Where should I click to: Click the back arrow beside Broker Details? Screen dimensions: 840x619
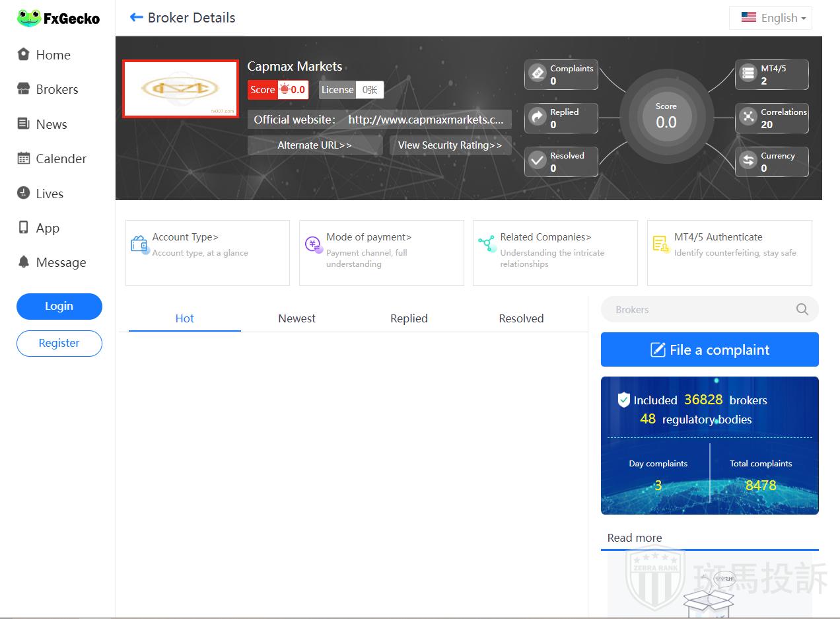(x=137, y=18)
